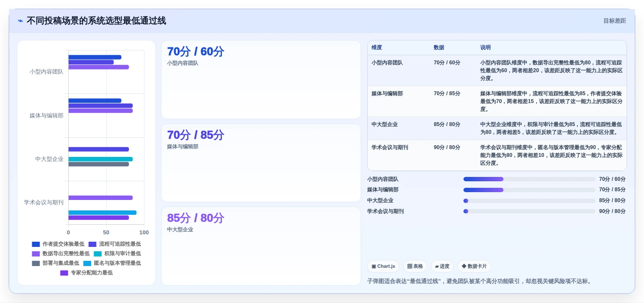This screenshot has width=644, height=303.
Task: Click the 进度 tag chip
Action: (x=442, y=266)
